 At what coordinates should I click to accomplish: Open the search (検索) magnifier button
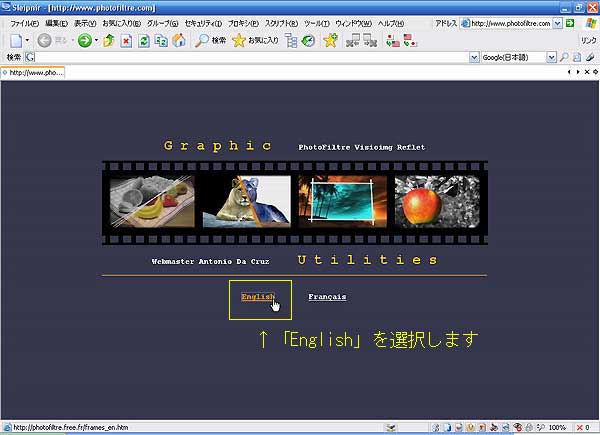pyautogui.click(x=210, y=40)
